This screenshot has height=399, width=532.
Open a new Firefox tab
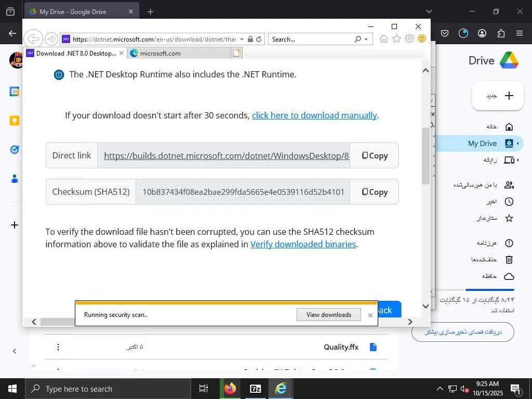pos(150,12)
